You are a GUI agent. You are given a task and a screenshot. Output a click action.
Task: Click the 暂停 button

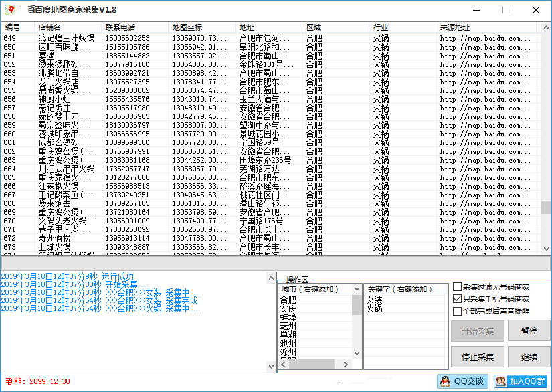pos(529,330)
